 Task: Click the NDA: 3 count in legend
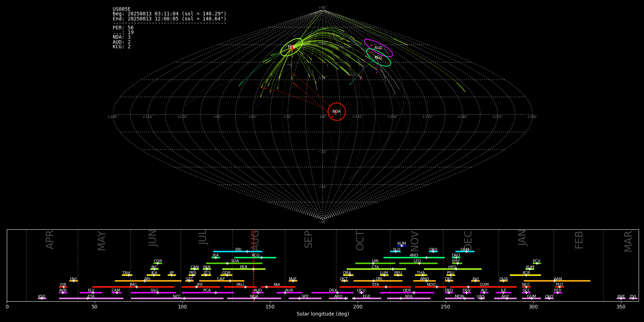122,37
